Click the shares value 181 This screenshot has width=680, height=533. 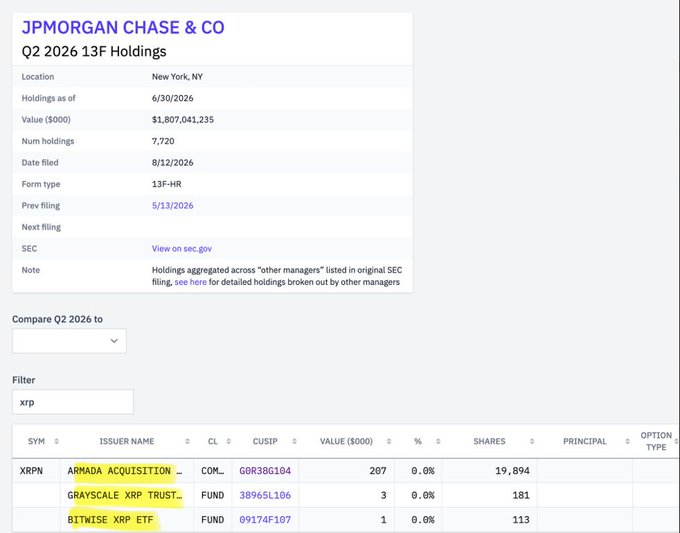click(x=521, y=495)
